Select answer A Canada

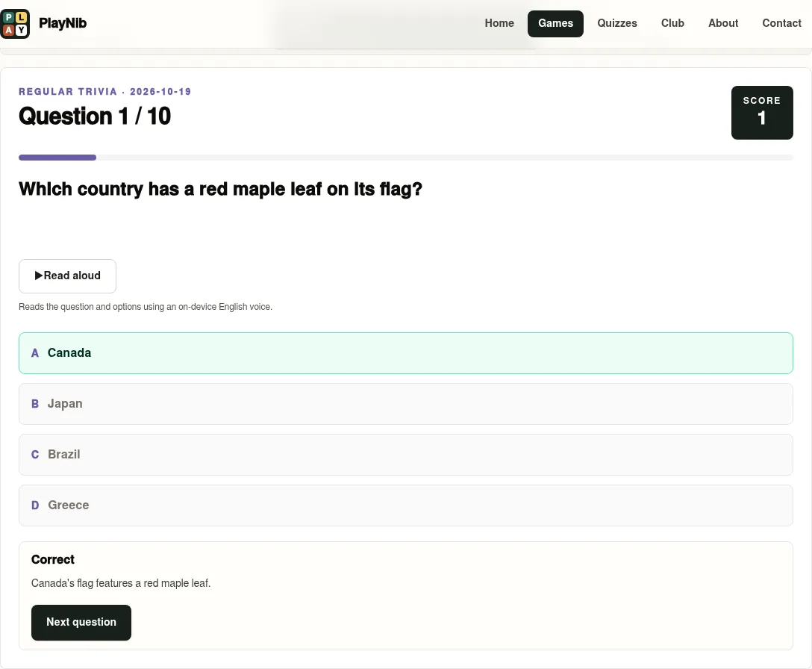point(405,353)
